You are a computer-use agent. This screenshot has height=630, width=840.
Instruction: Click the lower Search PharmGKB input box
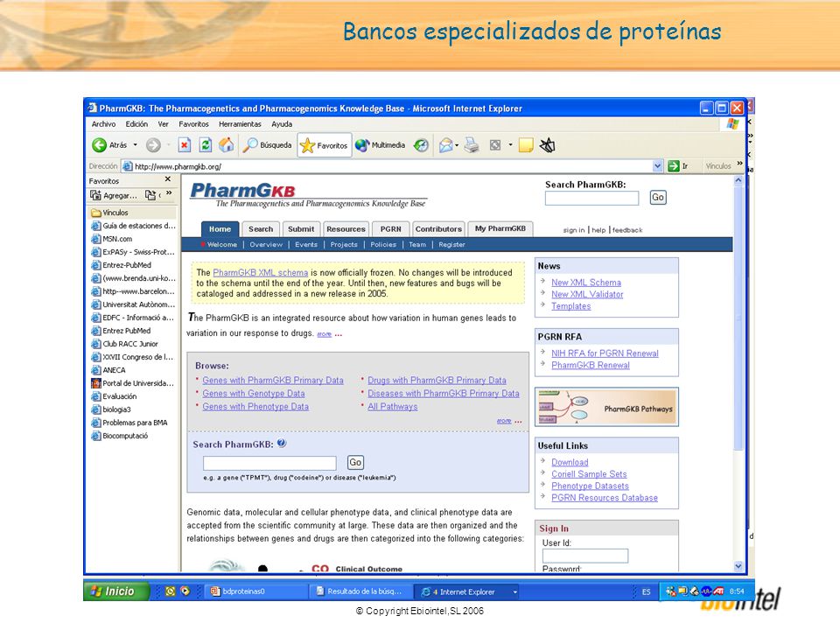tap(269, 463)
